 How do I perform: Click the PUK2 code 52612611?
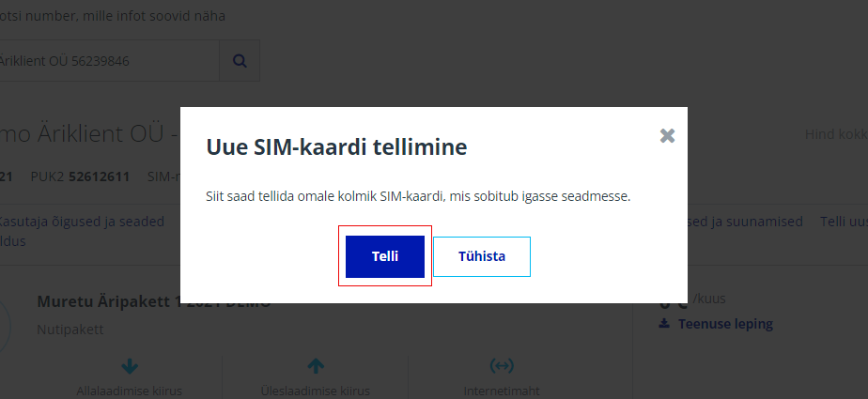pyautogui.click(x=99, y=176)
